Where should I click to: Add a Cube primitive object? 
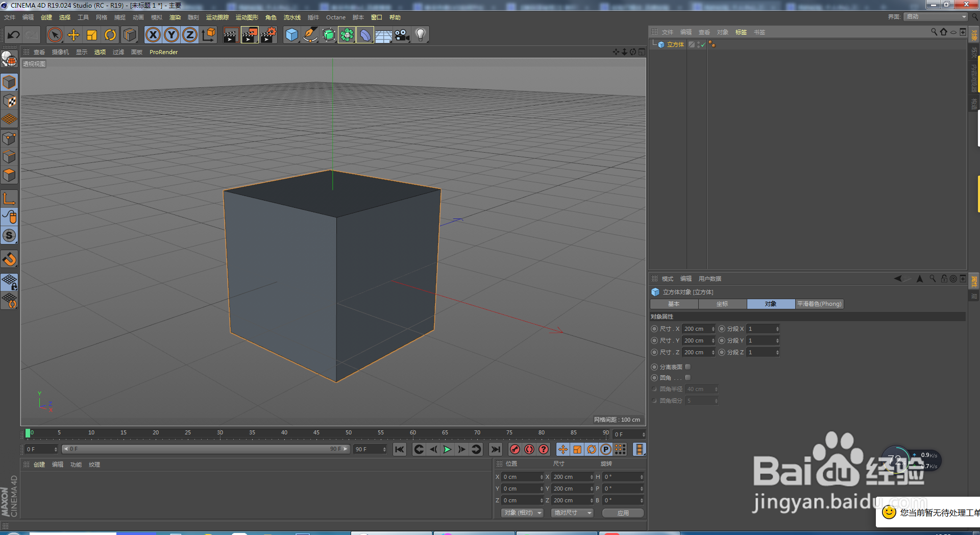coord(291,35)
